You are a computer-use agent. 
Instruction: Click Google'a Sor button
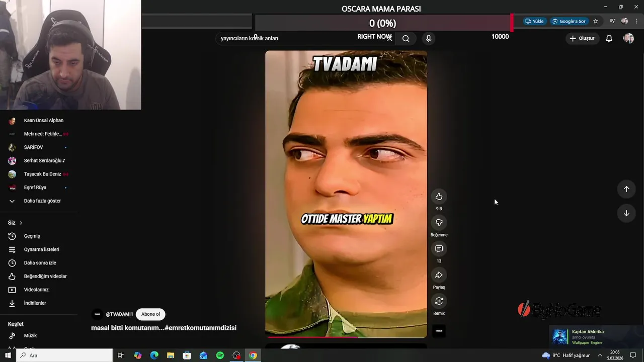pyautogui.click(x=569, y=21)
